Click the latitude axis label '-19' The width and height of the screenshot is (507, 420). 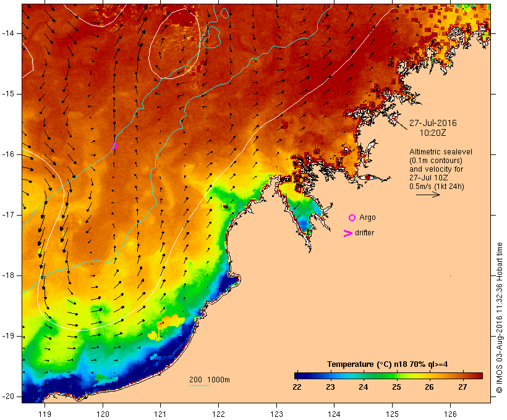pyautogui.click(x=7, y=336)
